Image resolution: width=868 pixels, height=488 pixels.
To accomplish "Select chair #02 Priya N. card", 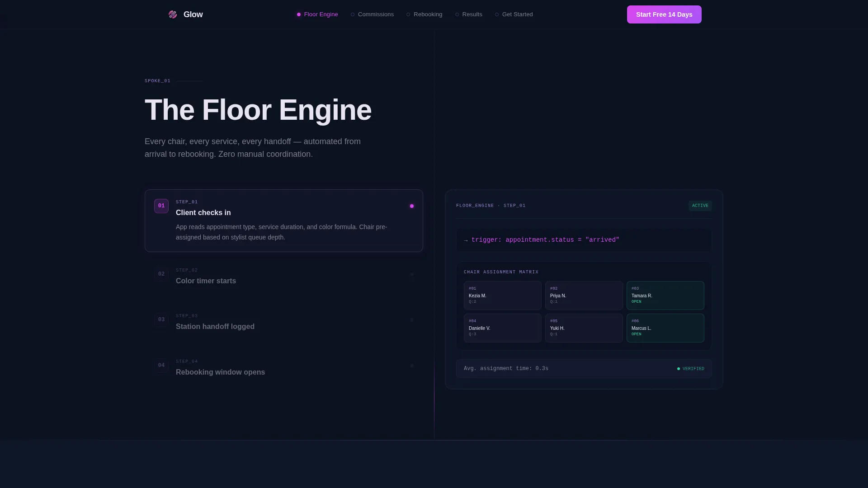I will (x=584, y=296).
